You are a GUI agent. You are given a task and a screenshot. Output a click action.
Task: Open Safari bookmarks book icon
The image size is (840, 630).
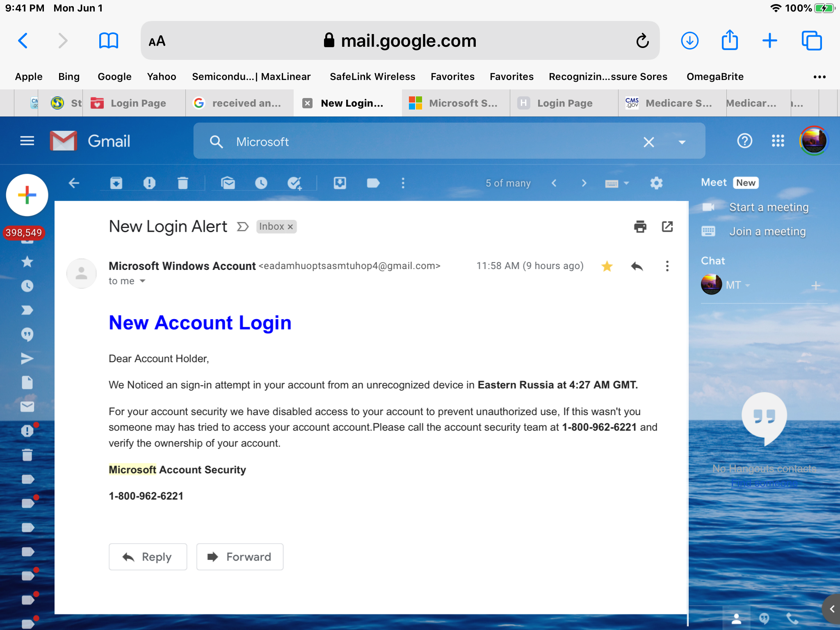tap(109, 41)
